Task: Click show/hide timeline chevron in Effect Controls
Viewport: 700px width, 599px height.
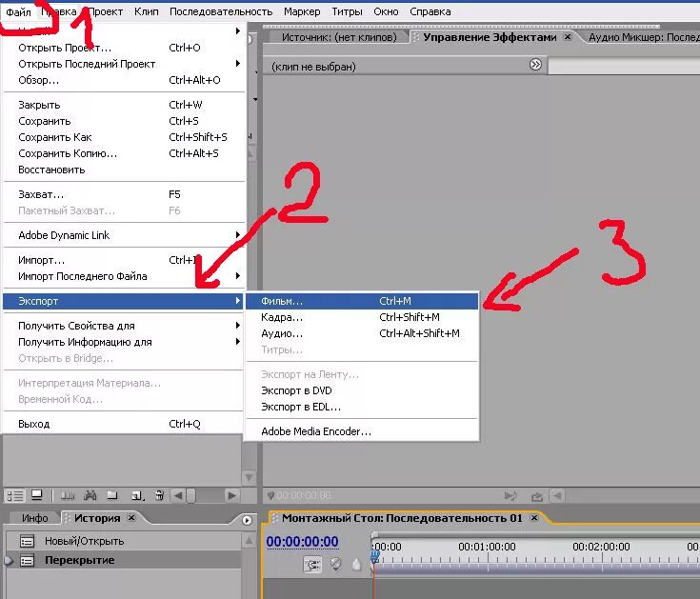Action: coord(535,65)
